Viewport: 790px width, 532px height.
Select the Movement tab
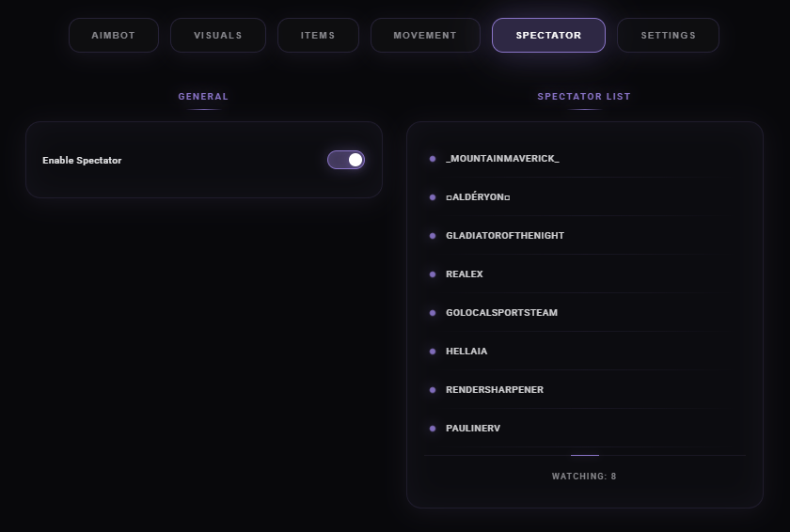point(425,36)
